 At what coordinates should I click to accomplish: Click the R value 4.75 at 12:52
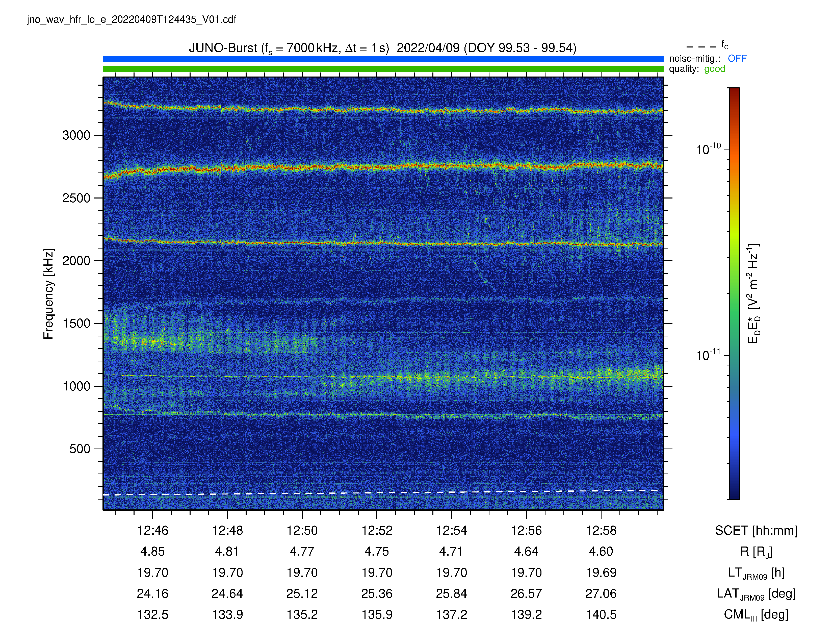(x=377, y=551)
